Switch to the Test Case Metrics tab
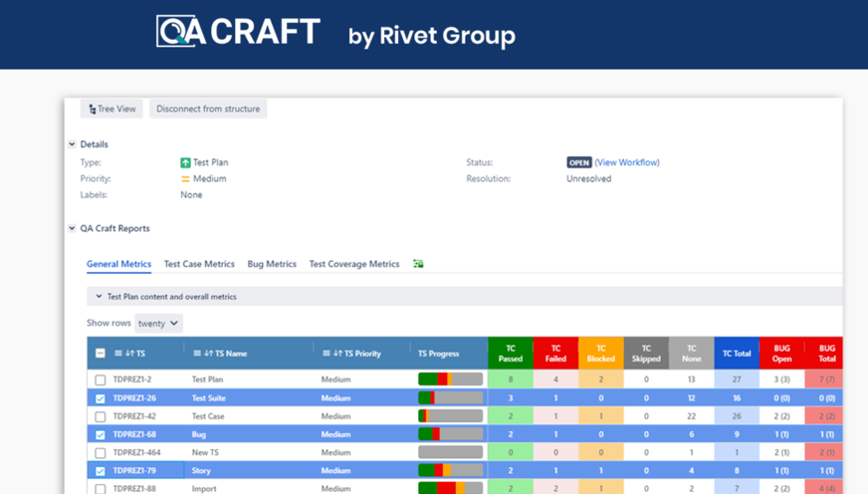 click(x=199, y=264)
